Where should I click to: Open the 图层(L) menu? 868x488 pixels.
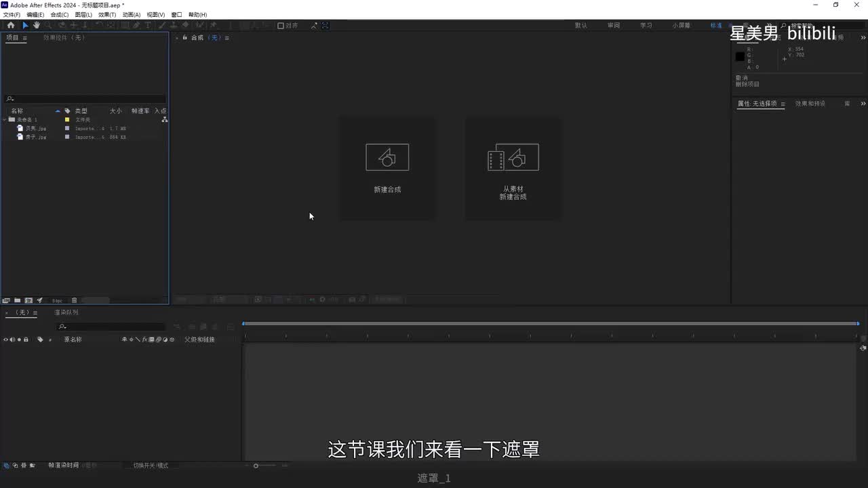pos(83,14)
